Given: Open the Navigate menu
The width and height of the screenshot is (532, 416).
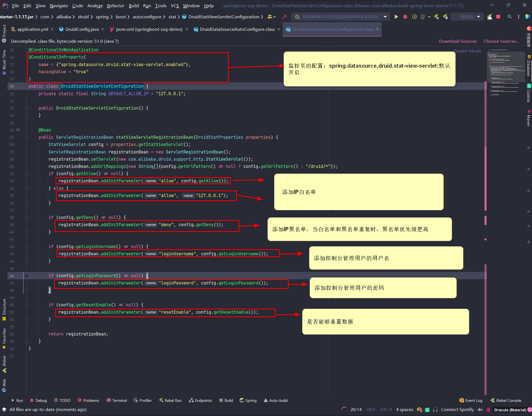Looking at the screenshot, I should pyautogui.click(x=59, y=6).
